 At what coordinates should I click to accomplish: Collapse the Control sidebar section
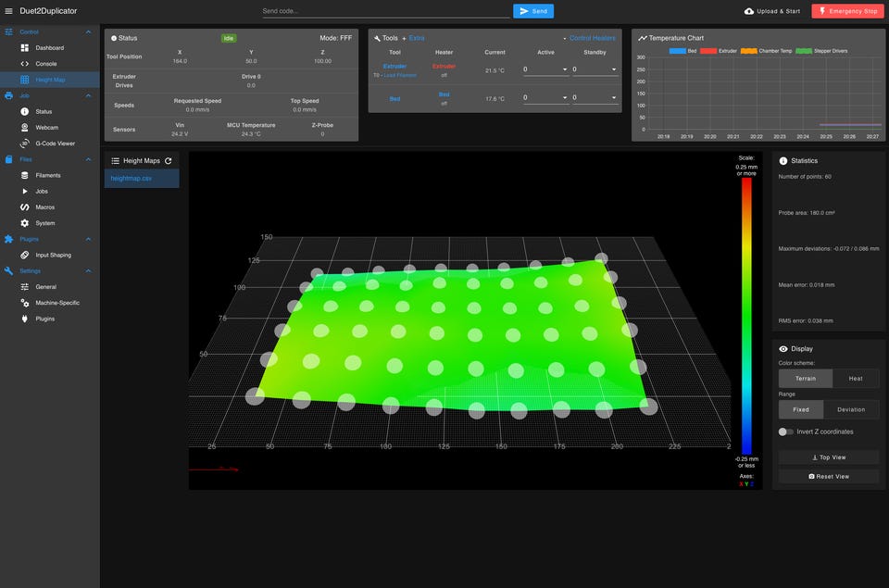pos(88,31)
